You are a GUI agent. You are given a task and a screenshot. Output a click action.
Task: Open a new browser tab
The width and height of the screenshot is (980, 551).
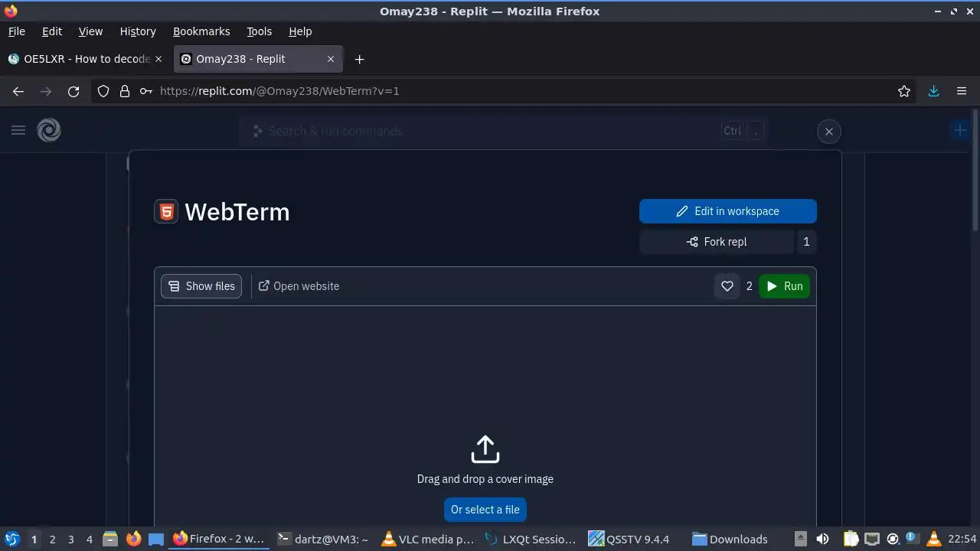point(359,59)
